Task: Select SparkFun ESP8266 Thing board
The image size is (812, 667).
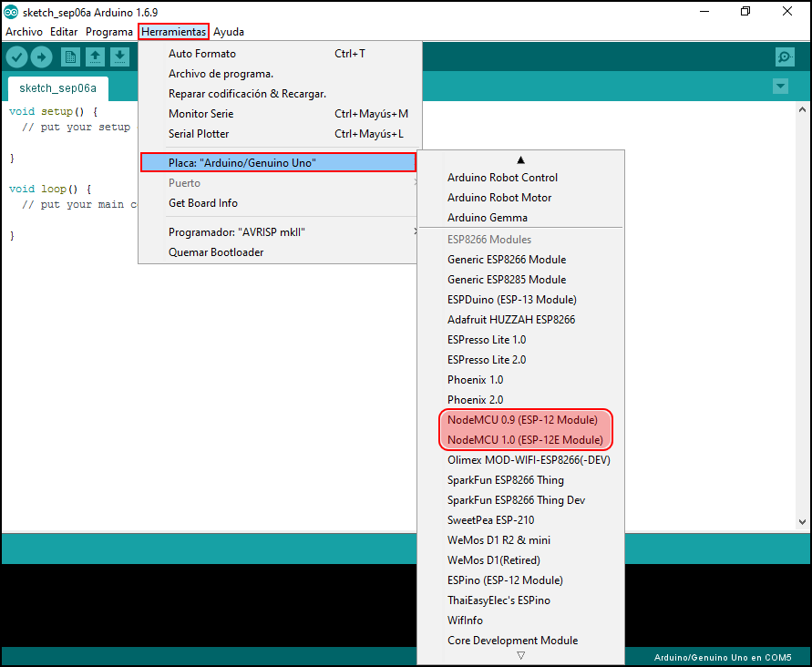Action: [520, 480]
